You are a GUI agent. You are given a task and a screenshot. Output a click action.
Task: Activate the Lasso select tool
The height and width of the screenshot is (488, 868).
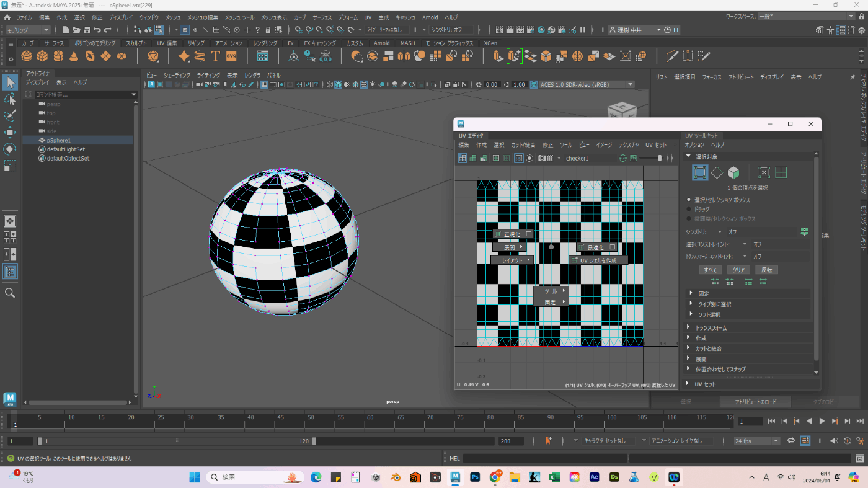click(10, 99)
